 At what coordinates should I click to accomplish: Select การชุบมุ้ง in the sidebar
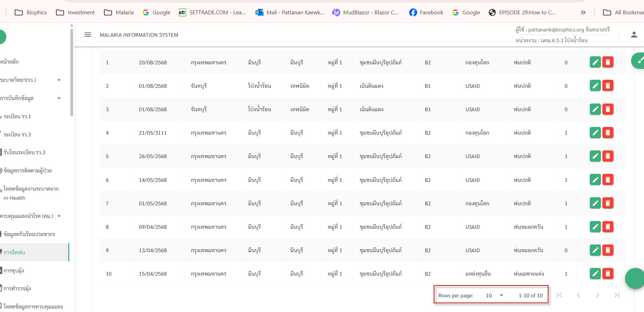click(x=14, y=270)
